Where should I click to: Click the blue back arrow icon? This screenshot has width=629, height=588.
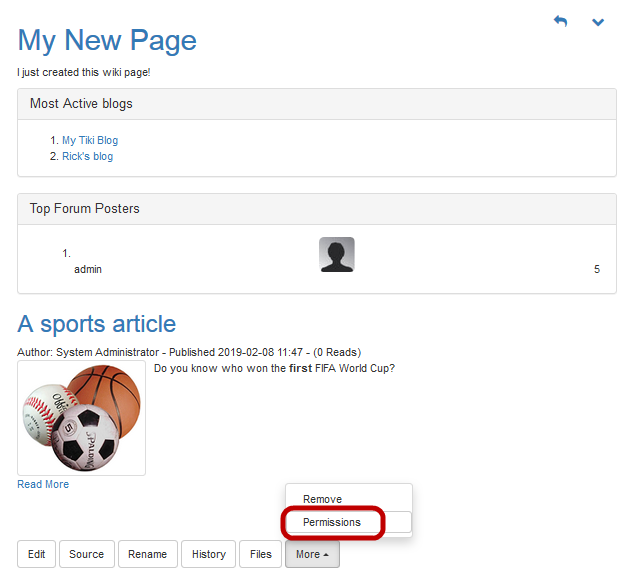560,22
